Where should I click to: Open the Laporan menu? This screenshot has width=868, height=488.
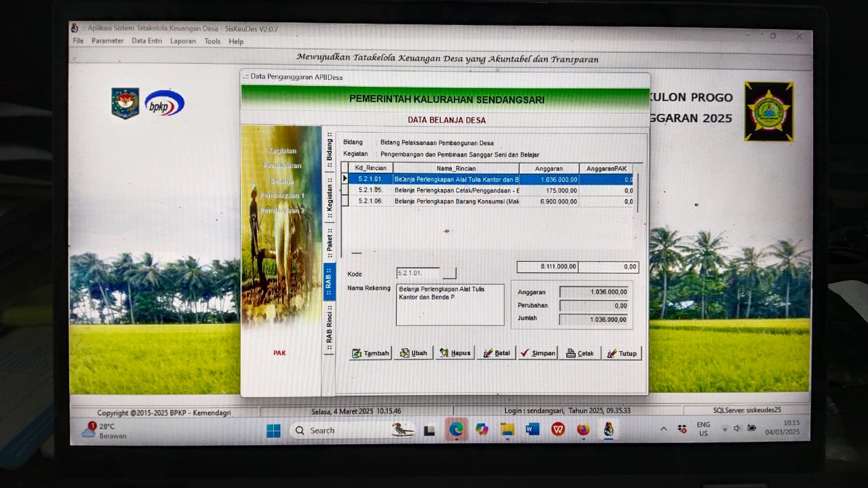point(183,41)
